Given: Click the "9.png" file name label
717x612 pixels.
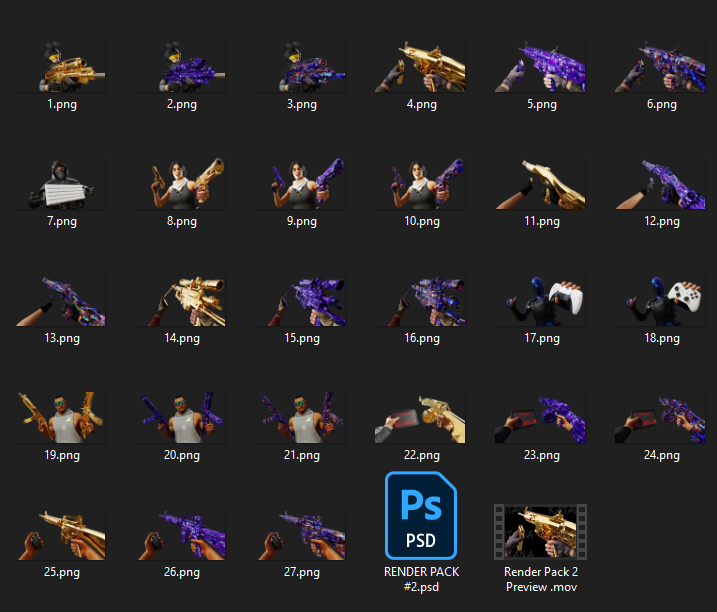Looking at the screenshot, I should 301,221.
